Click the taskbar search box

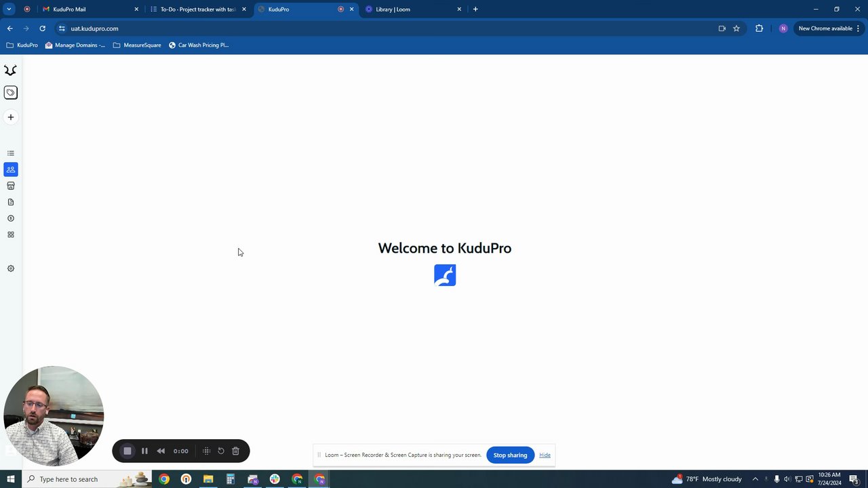pyautogui.click(x=87, y=479)
